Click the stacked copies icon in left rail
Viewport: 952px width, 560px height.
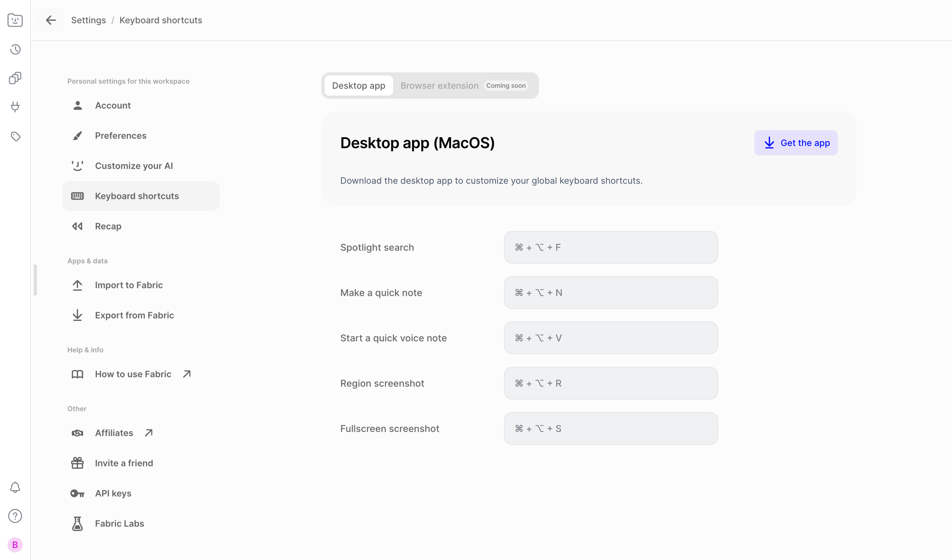pyautogui.click(x=15, y=78)
